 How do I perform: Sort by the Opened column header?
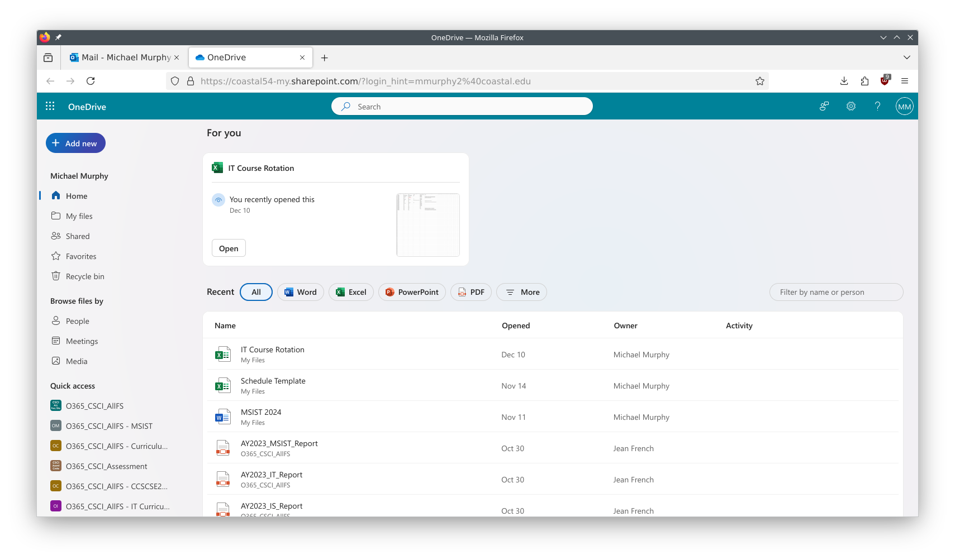(x=516, y=326)
